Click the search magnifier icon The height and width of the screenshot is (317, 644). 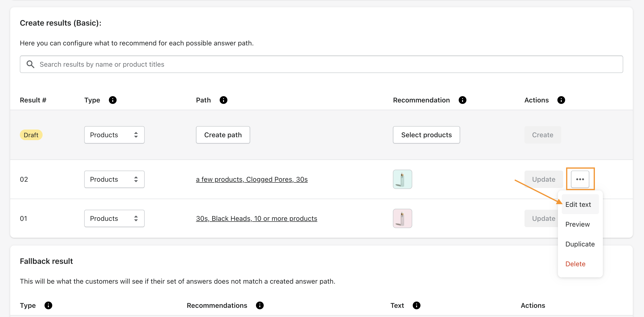click(30, 65)
